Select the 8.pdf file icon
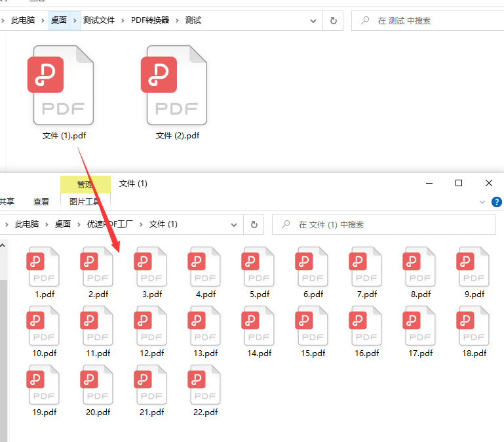 tap(419, 266)
